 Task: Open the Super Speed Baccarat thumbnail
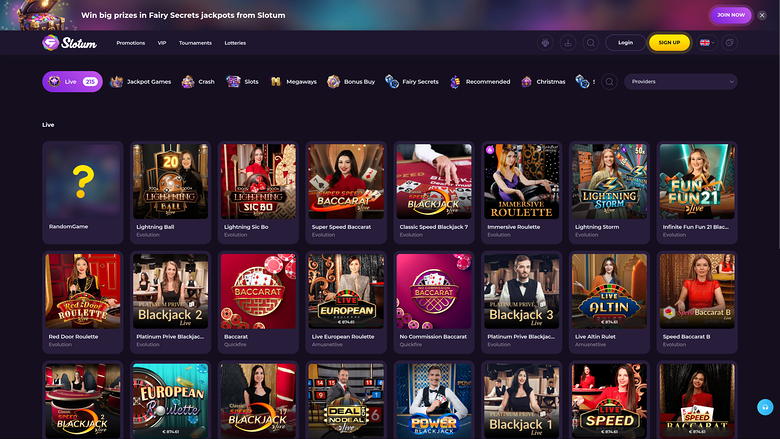(x=346, y=181)
